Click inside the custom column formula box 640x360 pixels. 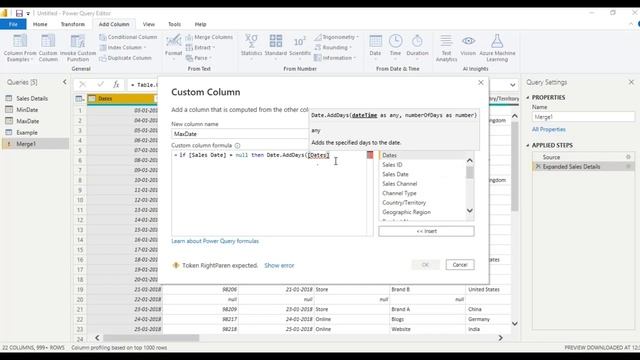point(269,193)
